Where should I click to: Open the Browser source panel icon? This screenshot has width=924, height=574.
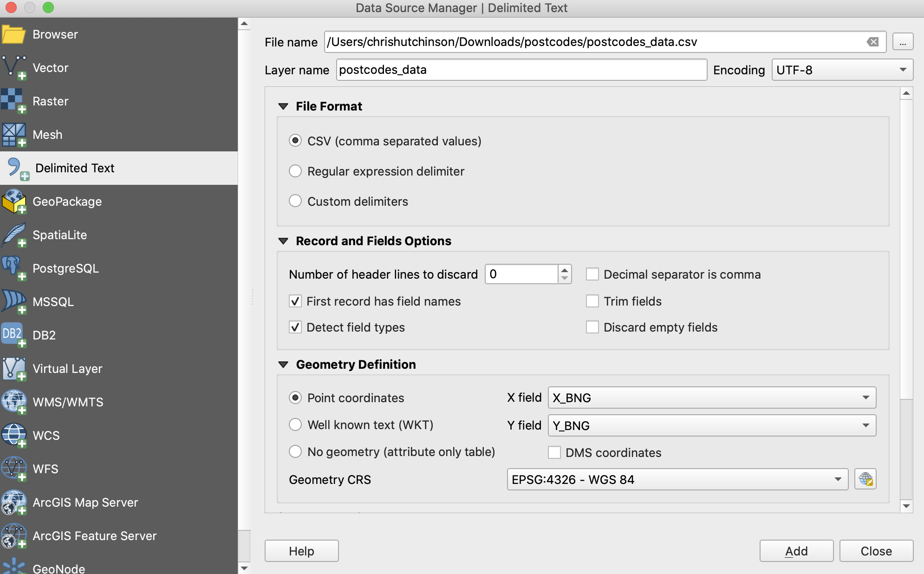click(13, 34)
